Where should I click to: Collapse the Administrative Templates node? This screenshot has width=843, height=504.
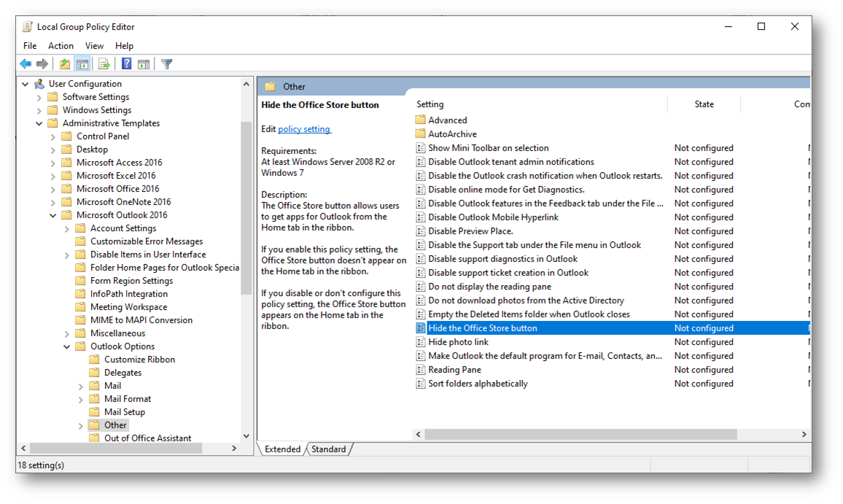point(39,123)
